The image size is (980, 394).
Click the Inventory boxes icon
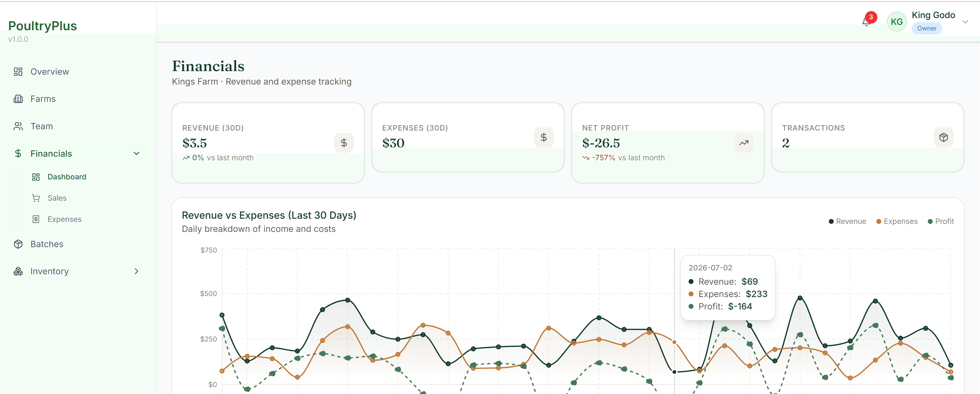(18, 271)
